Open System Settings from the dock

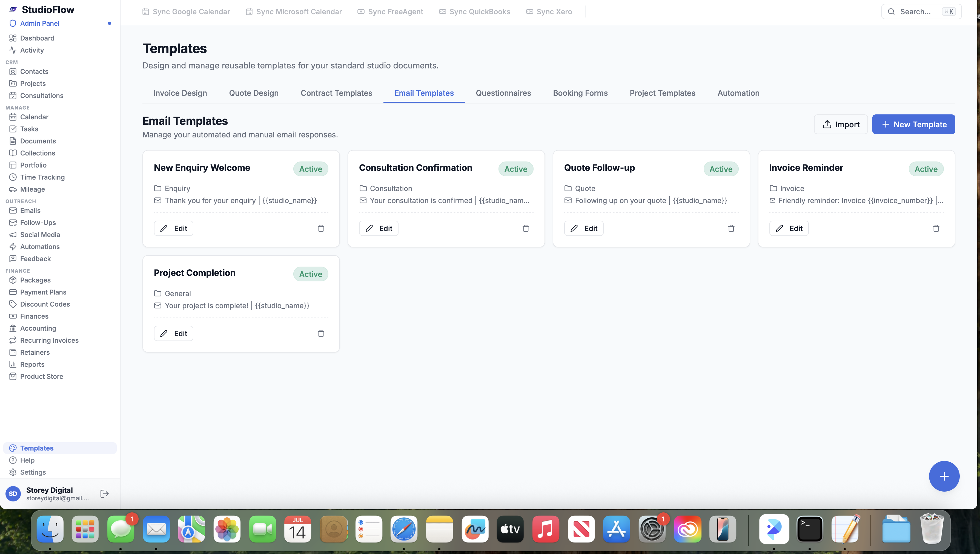pyautogui.click(x=652, y=529)
